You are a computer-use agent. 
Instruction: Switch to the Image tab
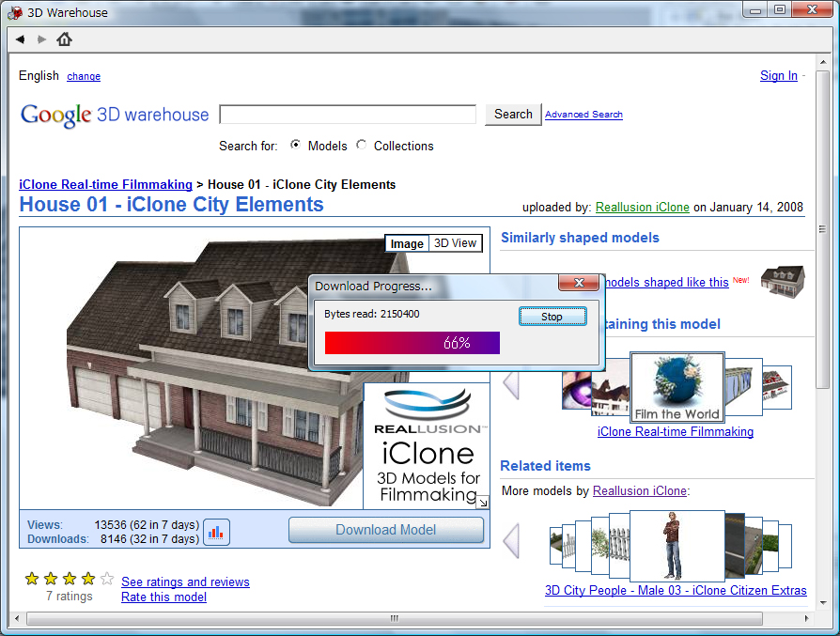[x=407, y=243]
